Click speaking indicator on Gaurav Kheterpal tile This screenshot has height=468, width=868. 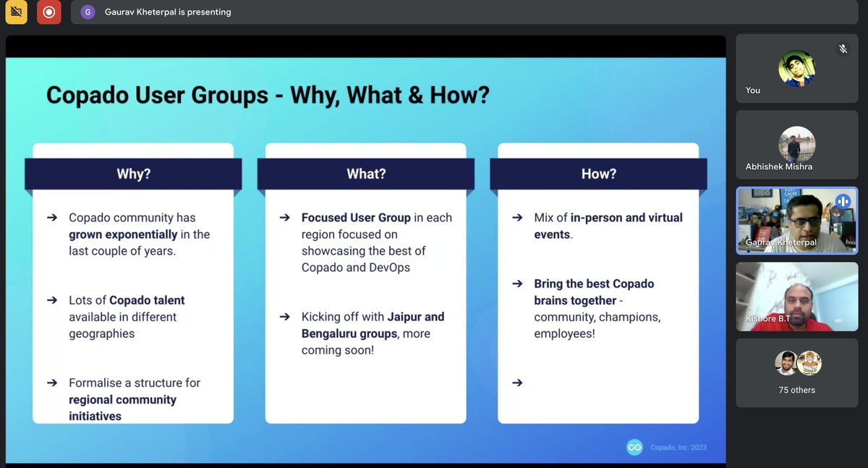click(843, 202)
